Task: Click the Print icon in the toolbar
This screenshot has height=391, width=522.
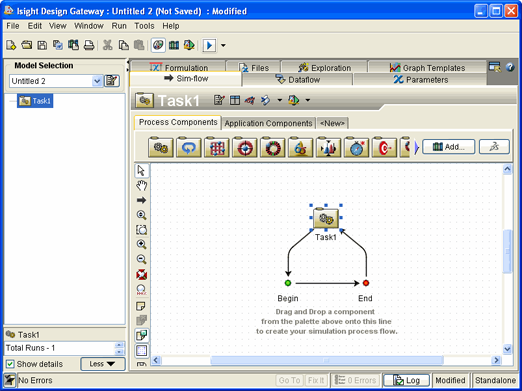Action: click(x=89, y=45)
